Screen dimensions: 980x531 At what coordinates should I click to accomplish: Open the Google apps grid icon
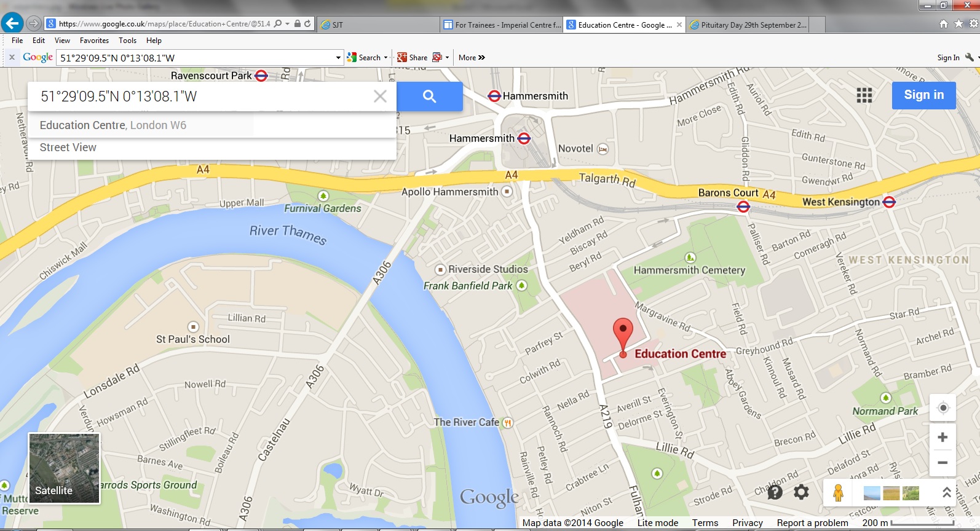click(x=864, y=95)
